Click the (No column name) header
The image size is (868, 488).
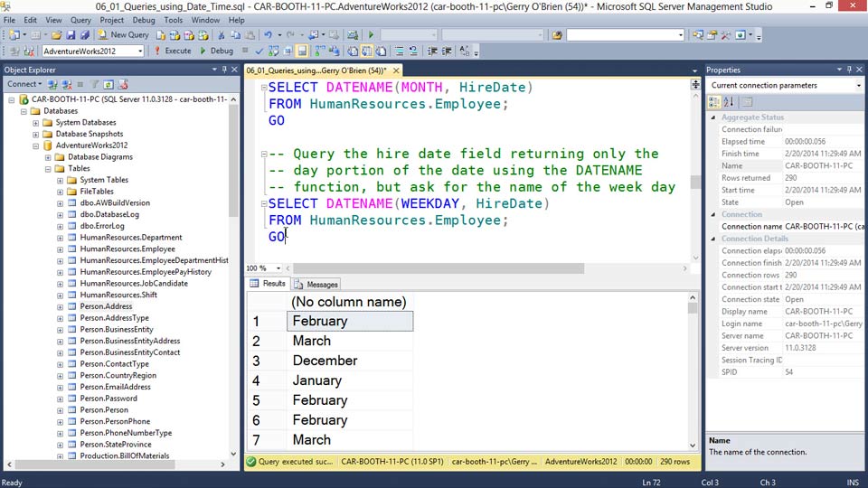(x=350, y=302)
